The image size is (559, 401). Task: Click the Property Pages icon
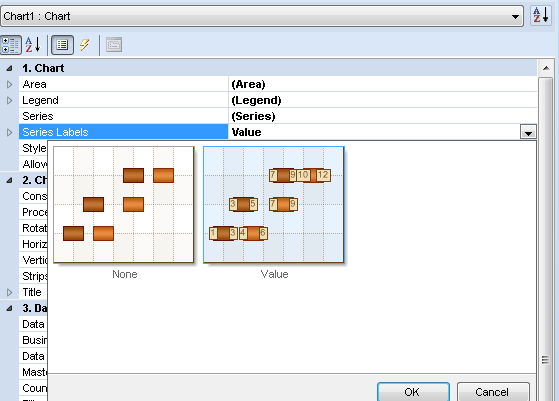click(114, 45)
